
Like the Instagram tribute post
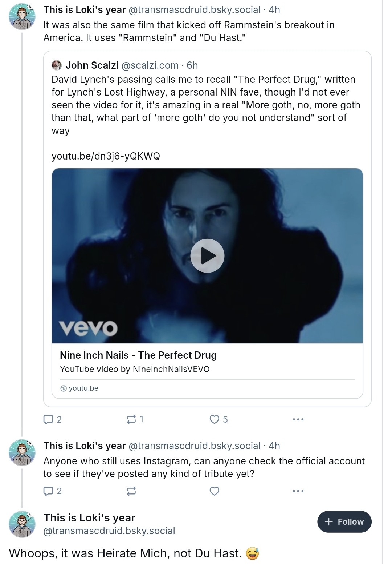[x=215, y=491]
